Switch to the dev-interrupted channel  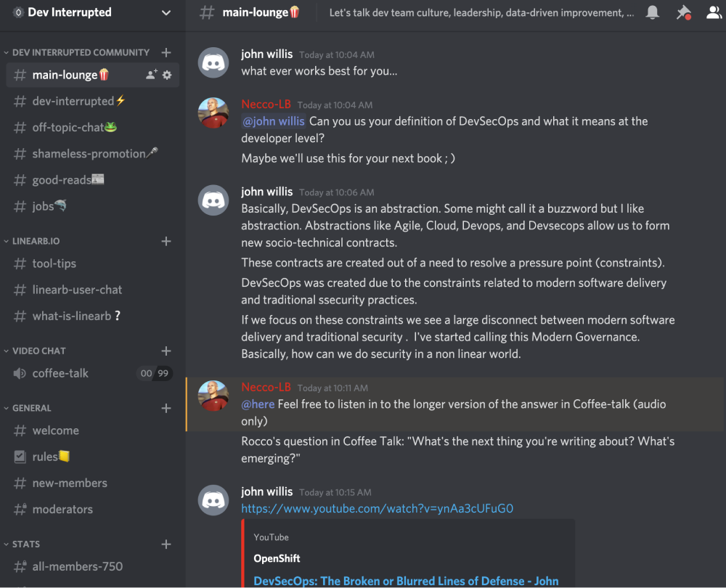coord(73,101)
